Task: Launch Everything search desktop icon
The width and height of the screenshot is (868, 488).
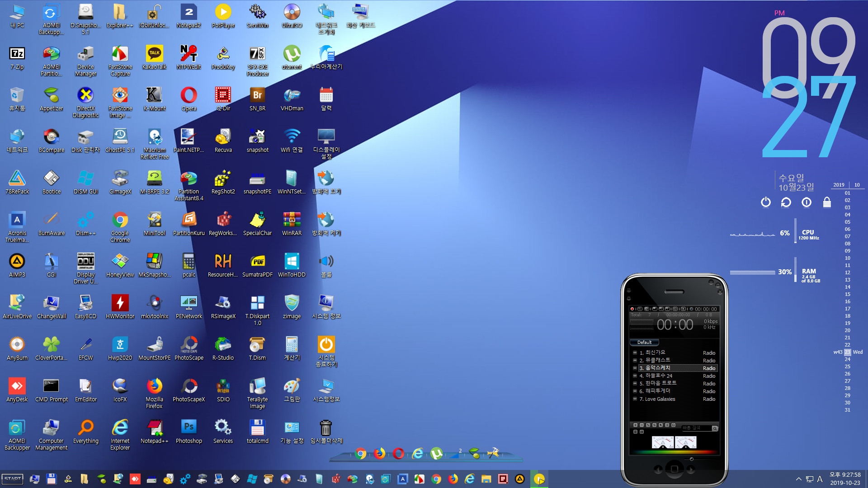Action: click(x=85, y=432)
